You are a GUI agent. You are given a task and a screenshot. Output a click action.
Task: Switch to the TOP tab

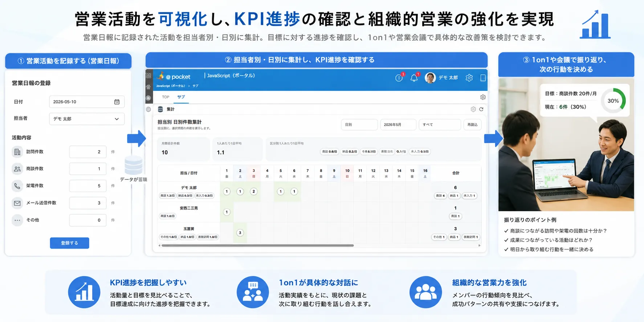pyautogui.click(x=166, y=97)
